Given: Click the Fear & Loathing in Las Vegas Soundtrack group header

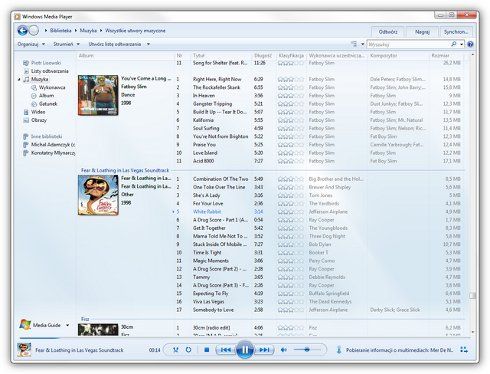Looking at the screenshot, I should pyautogui.click(x=125, y=170).
